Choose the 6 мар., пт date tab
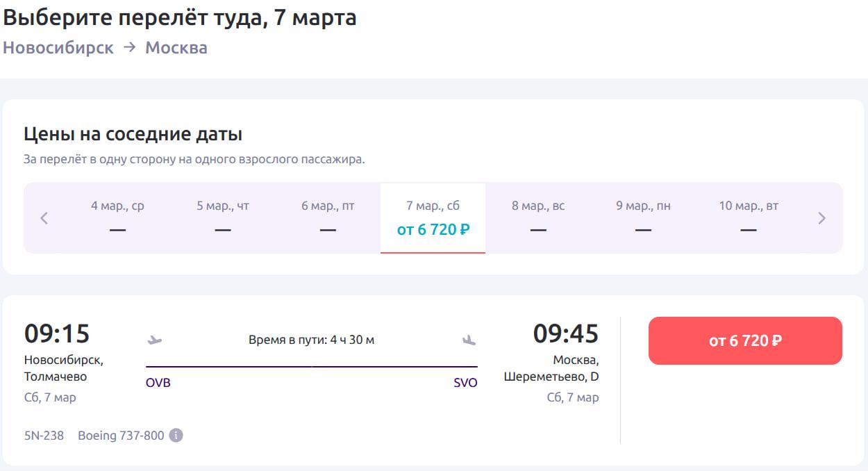 pyautogui.click(x=328, y=217)
